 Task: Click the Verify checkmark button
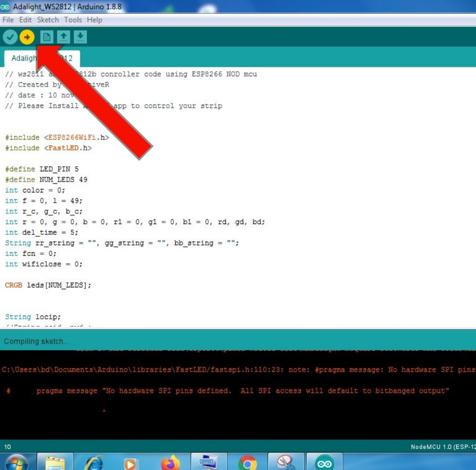[x=10, y=37]
